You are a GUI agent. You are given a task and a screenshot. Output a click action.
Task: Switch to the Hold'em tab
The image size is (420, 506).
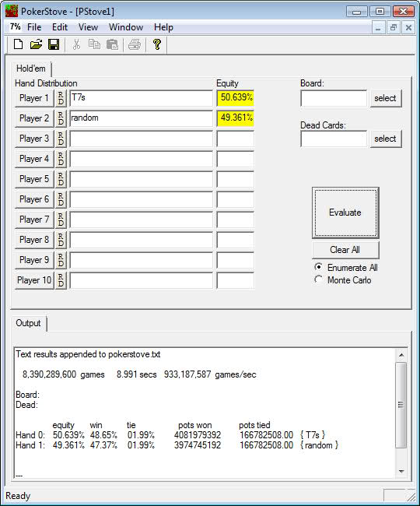pyautogui.click(x=31, y=69)
